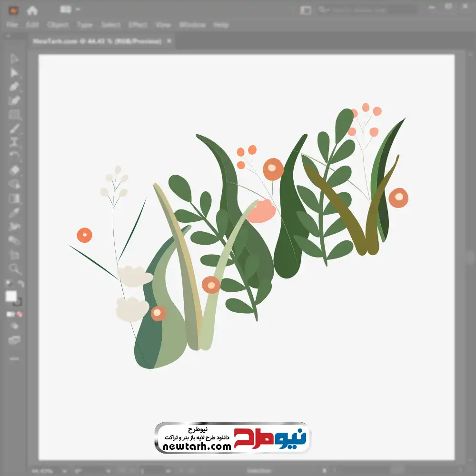
Task: Select the Pen tool in the toolbar
Action: (14, 87)
